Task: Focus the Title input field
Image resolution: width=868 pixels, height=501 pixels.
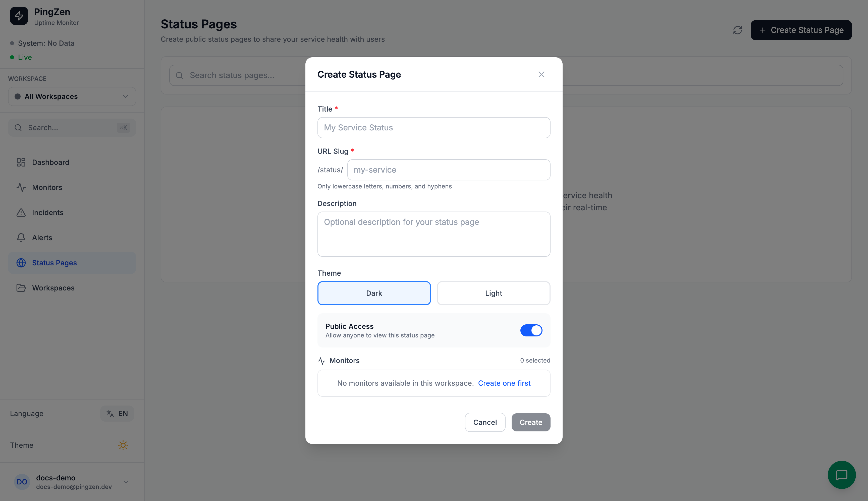Action: click(x=434, y=128)
